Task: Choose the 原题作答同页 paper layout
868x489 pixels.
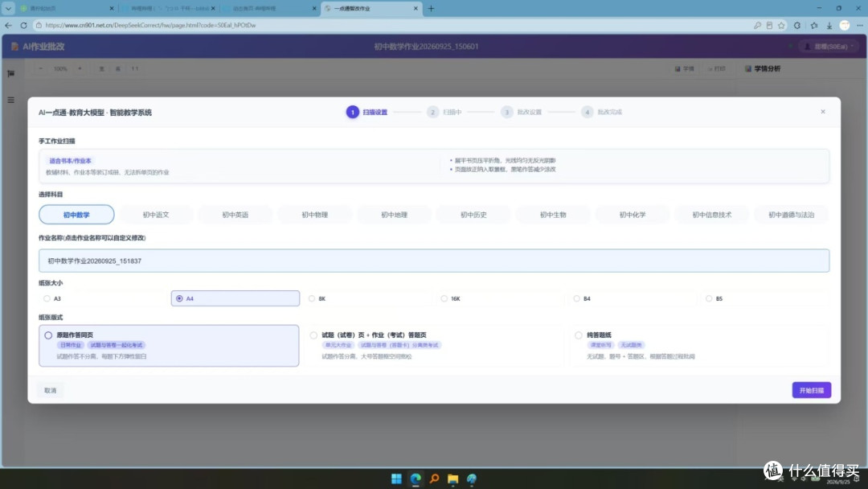Action: [x=169, y=346]
